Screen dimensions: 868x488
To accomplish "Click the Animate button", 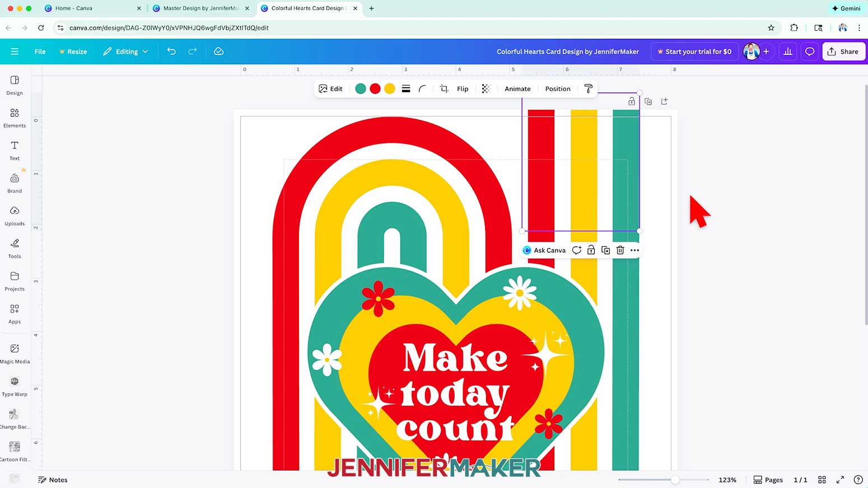I will point(517,89).
